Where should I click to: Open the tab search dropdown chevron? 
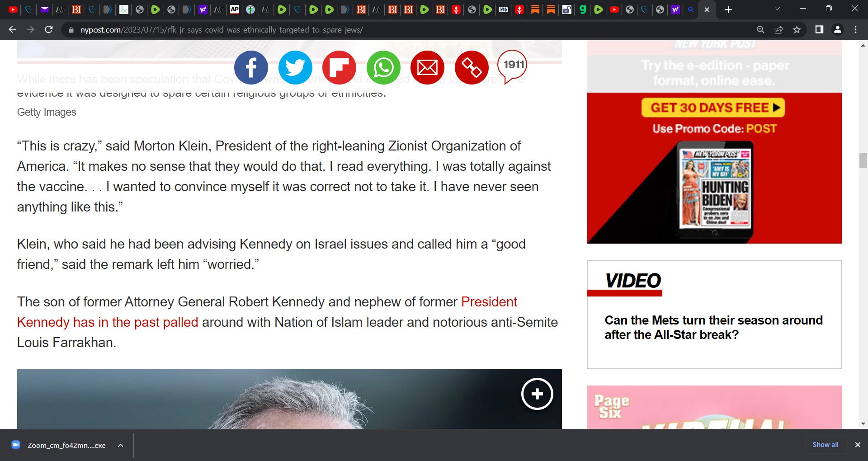click(777, 9)
